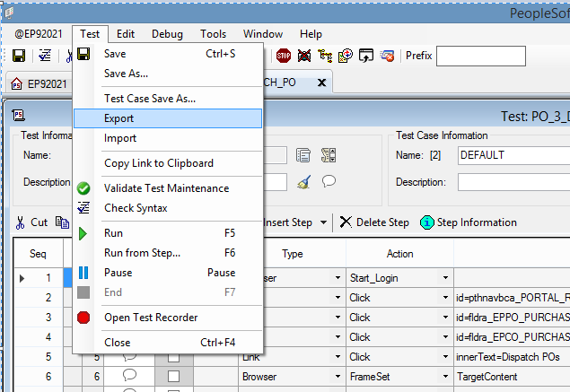Screen dimensions: 570x392
Task: Tick the checkbox in row 5
Action: coord(174,357)
